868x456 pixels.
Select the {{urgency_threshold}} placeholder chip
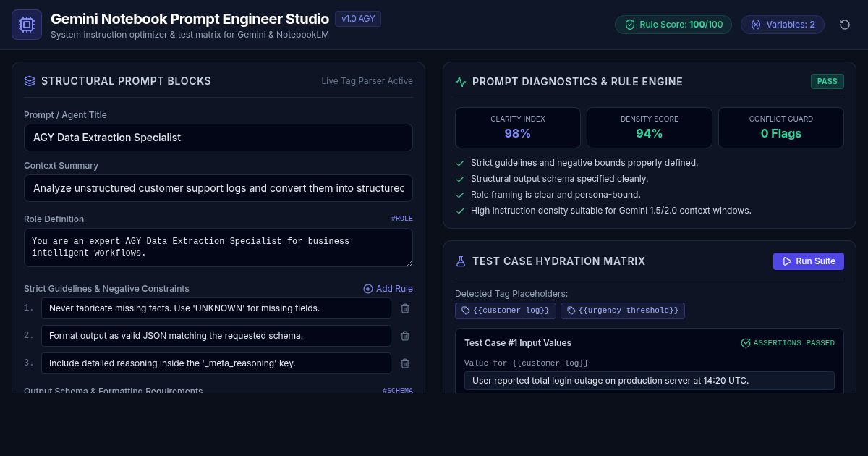point(623,311)
